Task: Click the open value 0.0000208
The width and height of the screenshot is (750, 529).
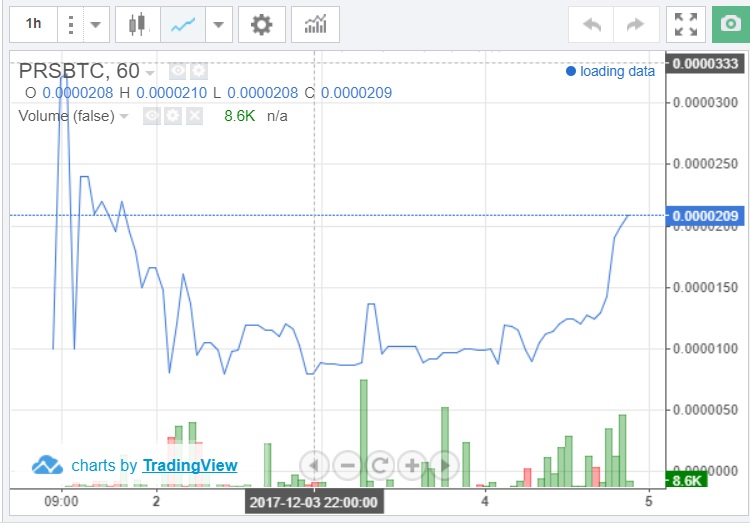Action: [78, 93]
